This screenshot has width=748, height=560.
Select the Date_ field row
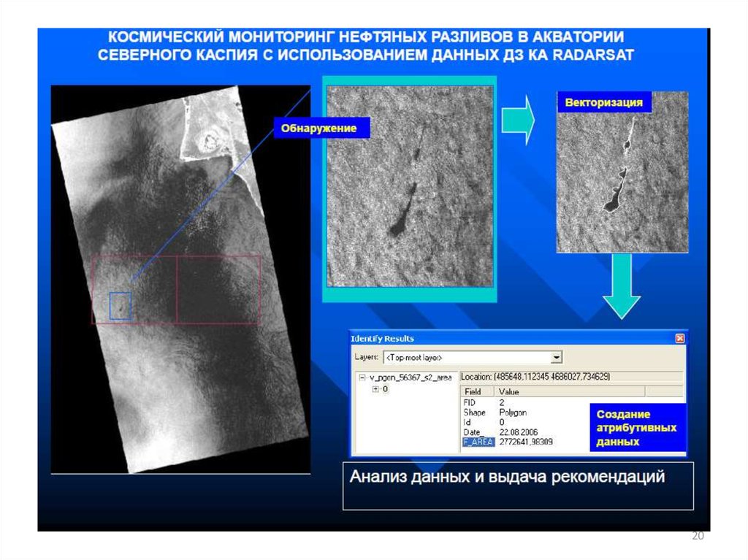tap(476, 433)
